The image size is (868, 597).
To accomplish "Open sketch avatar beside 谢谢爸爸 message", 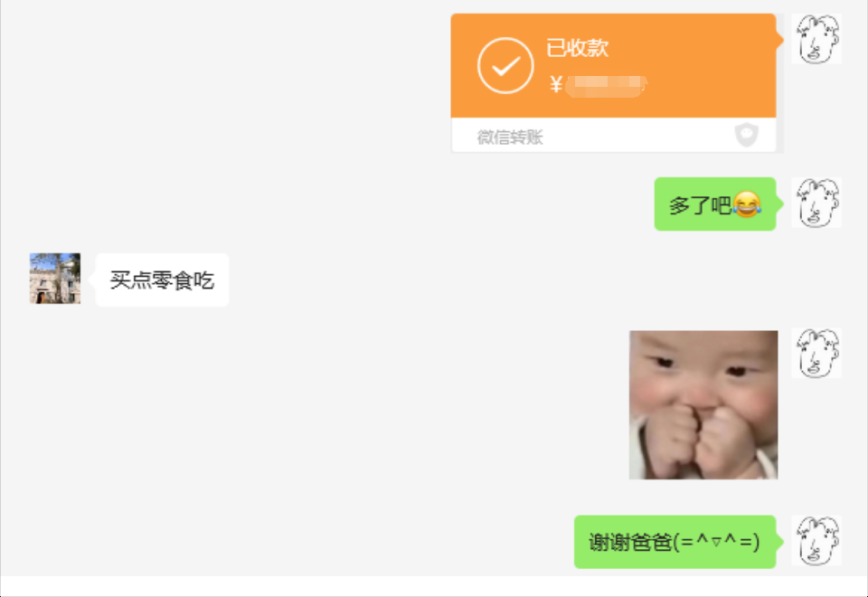I will [x=816, y=541].
